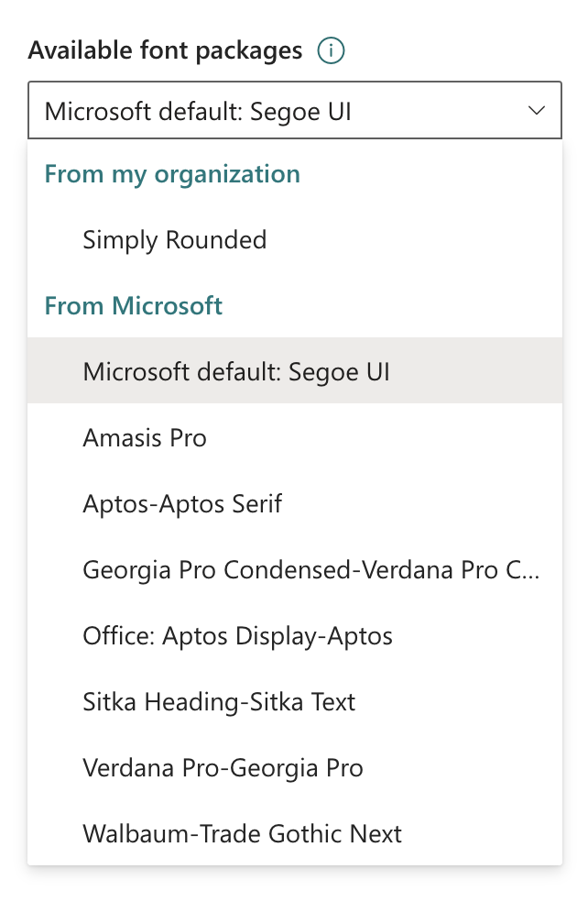
Task: Click the info icon beside Available font packages
Action: 331,51
